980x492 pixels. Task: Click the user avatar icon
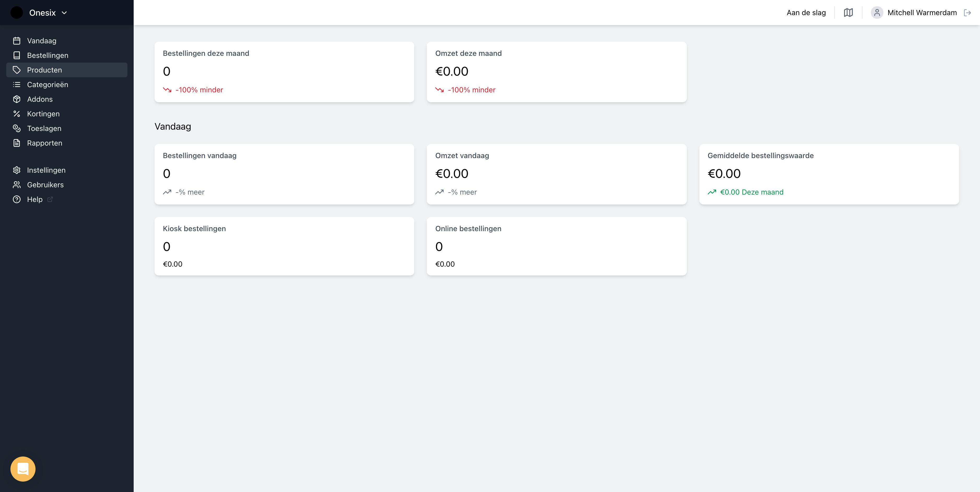point(877,13)
